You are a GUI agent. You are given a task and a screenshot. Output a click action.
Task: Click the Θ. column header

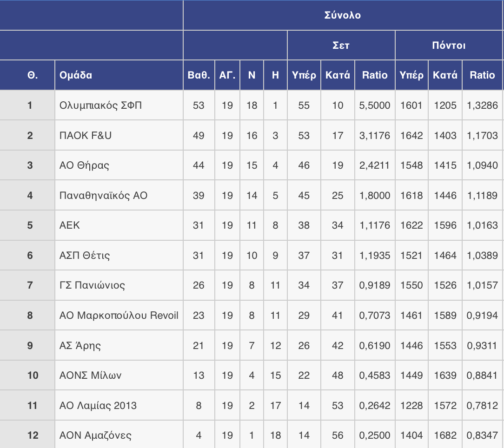point(27,75)
